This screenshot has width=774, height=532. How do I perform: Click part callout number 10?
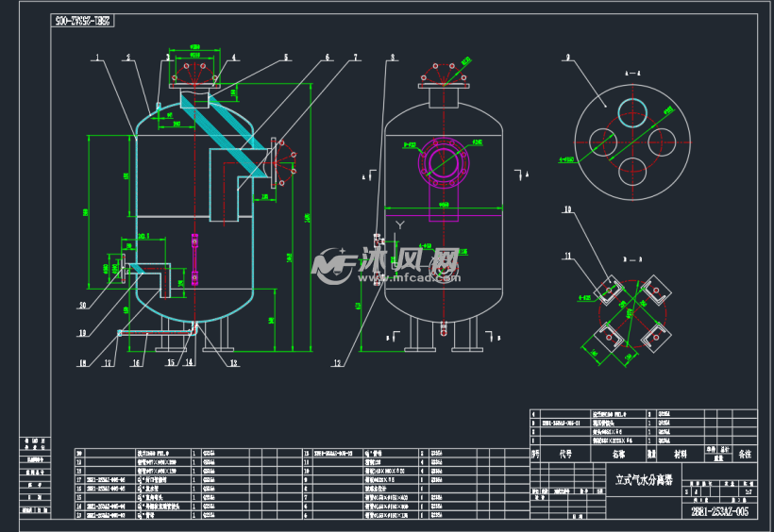tap(567, 208)
